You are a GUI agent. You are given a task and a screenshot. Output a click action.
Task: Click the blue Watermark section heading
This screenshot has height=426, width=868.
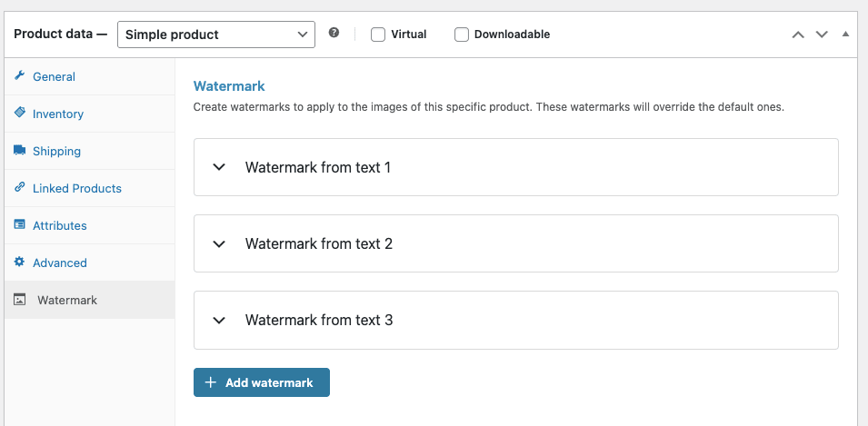[229, 85]
